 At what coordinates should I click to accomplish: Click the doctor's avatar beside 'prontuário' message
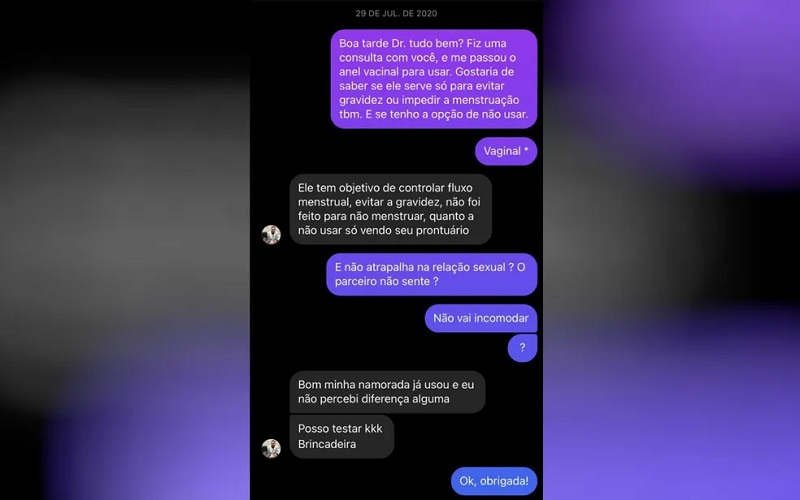(x=271, y=235)
